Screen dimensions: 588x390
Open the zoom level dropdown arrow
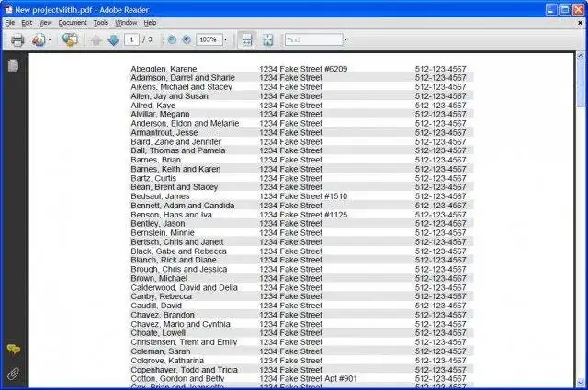[x=225, y=39]
